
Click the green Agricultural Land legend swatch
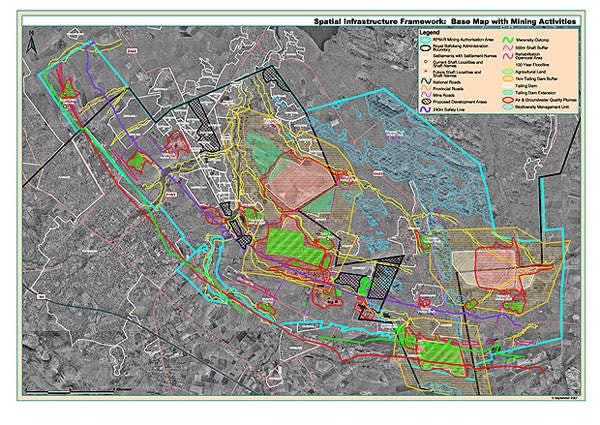[x=508, y=72]
